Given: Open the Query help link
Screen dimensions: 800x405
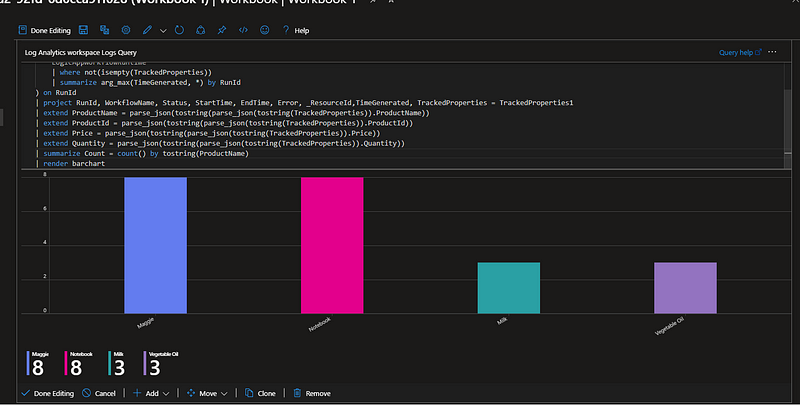Looking at the screenshot, I should point(740,53).
